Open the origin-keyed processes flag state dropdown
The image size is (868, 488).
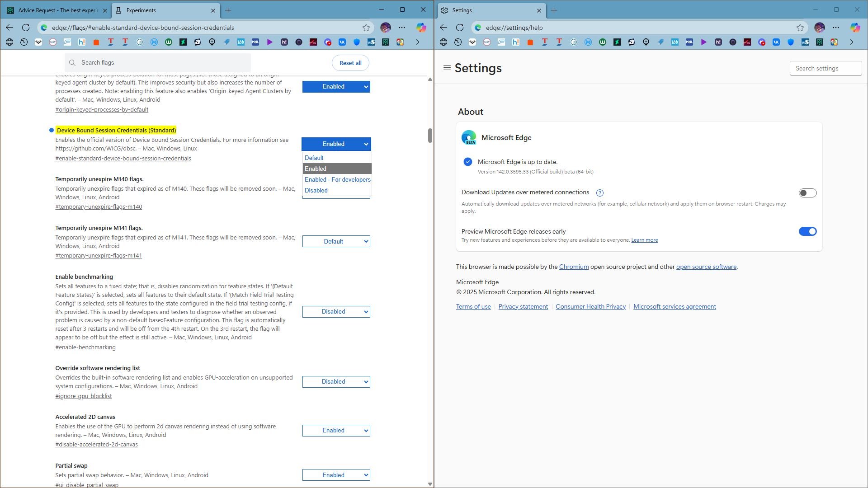pyautogui.click(x=336, y=87)
